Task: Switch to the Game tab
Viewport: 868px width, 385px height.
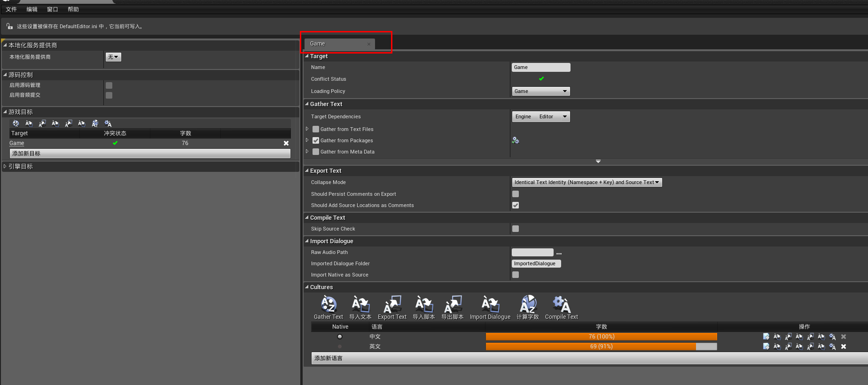Action: pos(339,44)
